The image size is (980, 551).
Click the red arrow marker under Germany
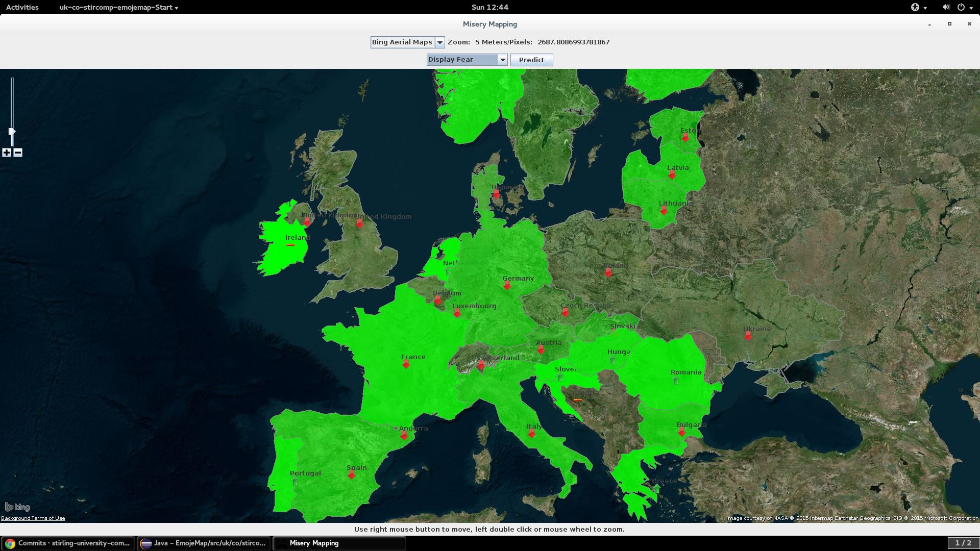[x=507, y=286]
